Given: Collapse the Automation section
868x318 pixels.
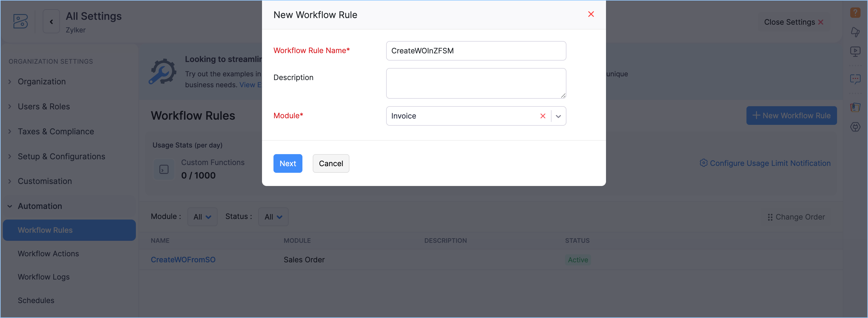Looking at the screenshot, I should pos(40,206).
